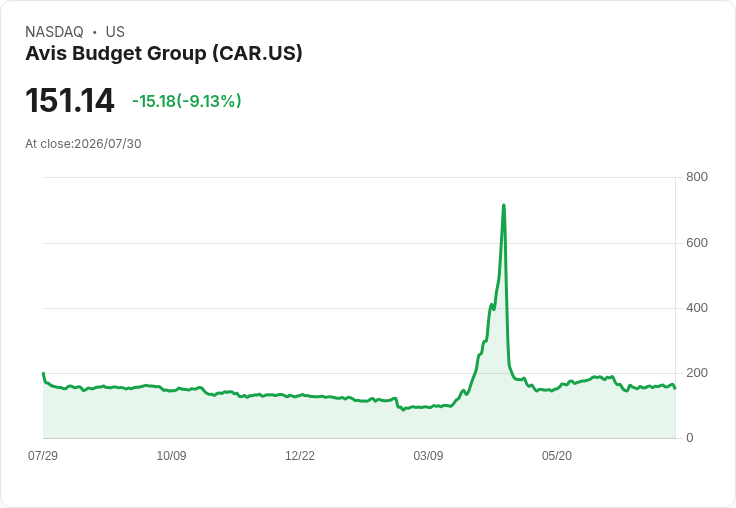
Task: Click the line's lowest dip before 03/09
Action: [403, 410]
